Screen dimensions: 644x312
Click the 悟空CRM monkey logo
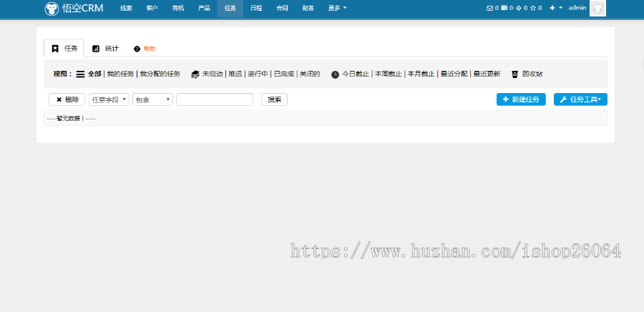pyautogui.click(x=52, y=9)
